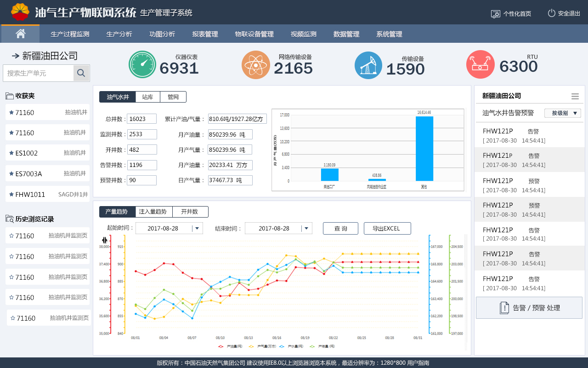Select the 产量趋势 tab

click(117, 212)
